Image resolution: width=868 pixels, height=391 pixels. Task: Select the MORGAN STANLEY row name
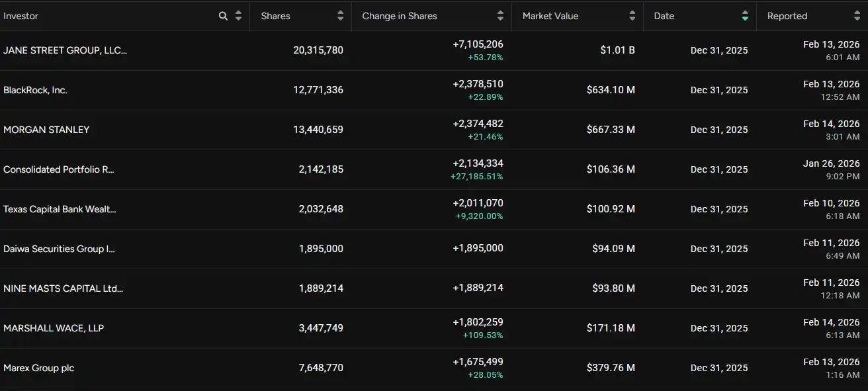[46, 130]
